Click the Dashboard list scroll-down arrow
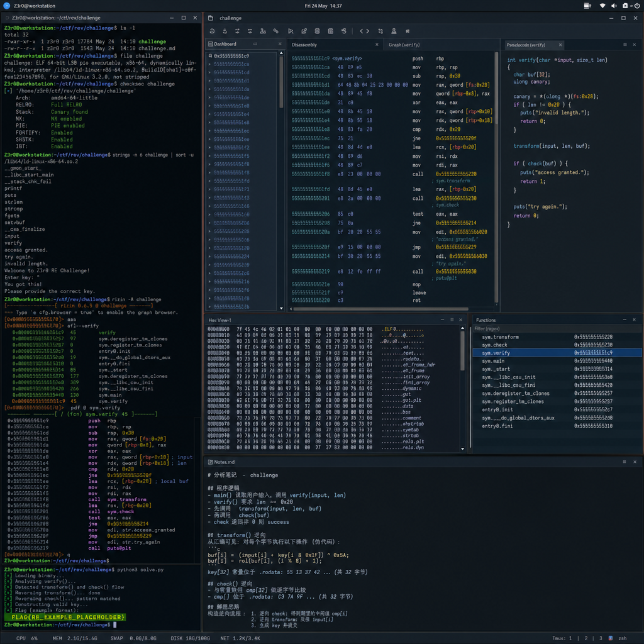Viewport: 644px width, 644px height. tap(281, 308)
